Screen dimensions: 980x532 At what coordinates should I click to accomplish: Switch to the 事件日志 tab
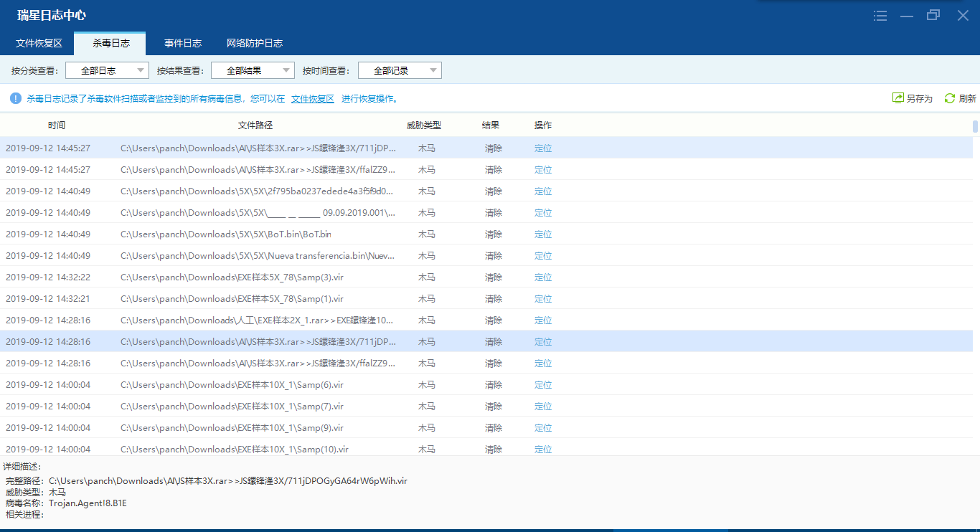(182, 43)
